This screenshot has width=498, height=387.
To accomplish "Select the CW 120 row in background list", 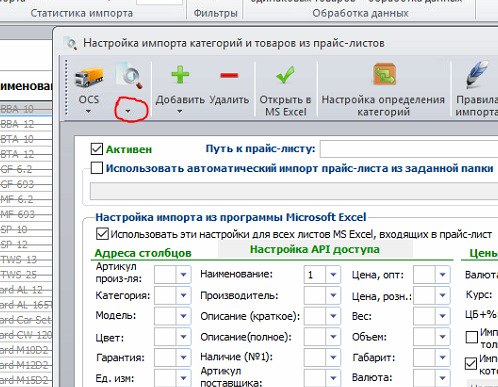I will (26, 335).
